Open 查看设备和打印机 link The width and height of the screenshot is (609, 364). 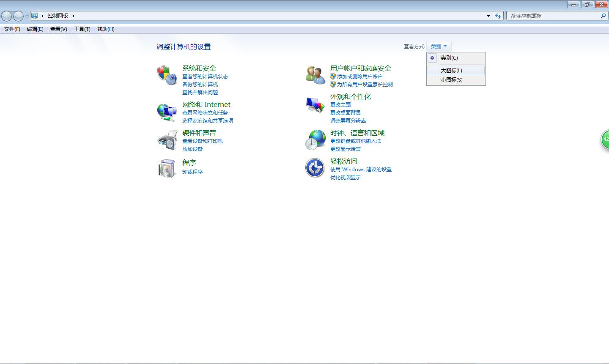point(203,141)
